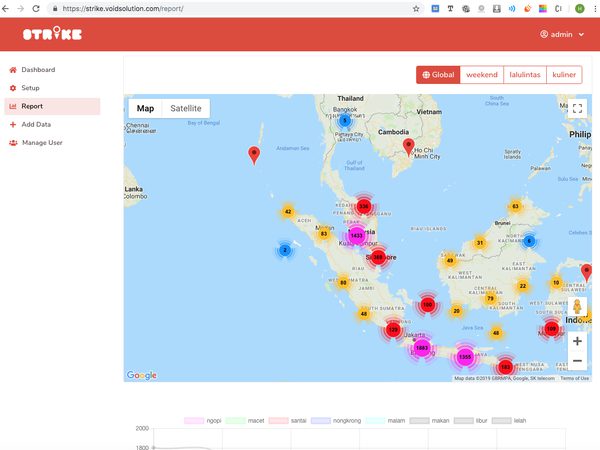Open the green Chrome profile avatar
Viewport: 600px width, 450px height.
[x=580, y=8]
